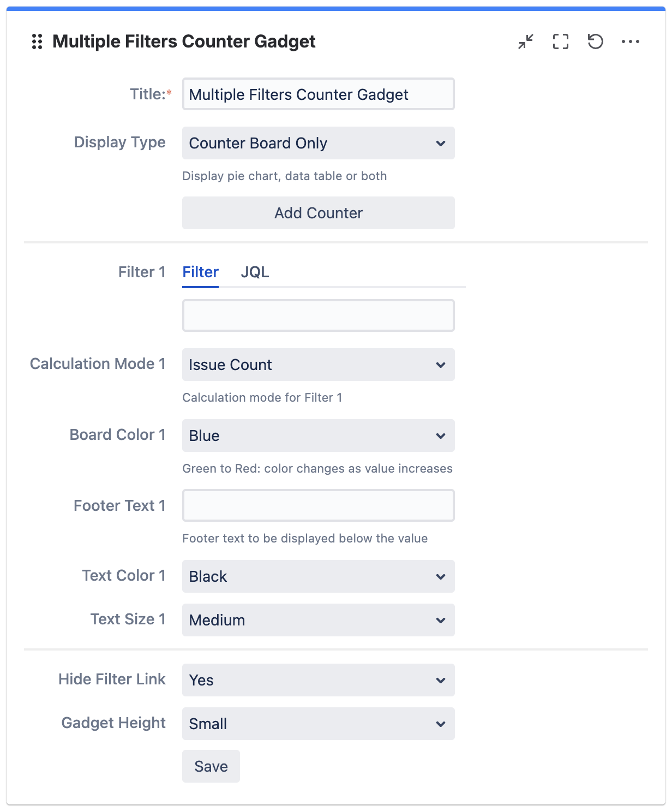Image resolution: width=672 pixels, height=811 pixels.
Task: Click the Add Counter button
Action: click(318, 213)
